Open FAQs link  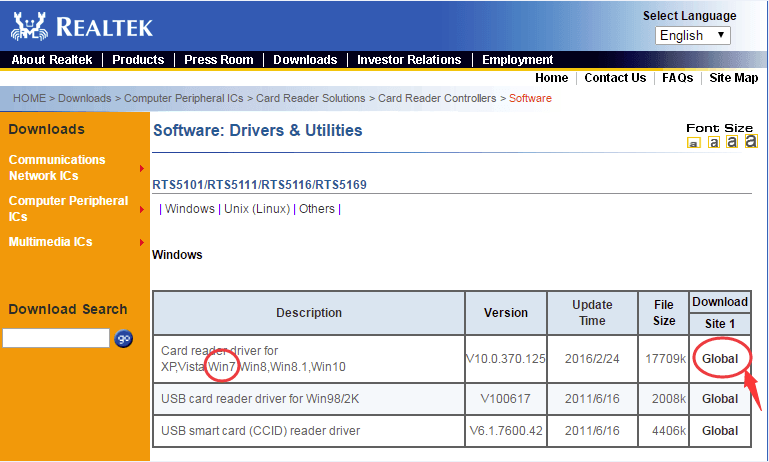click(677, 78)
